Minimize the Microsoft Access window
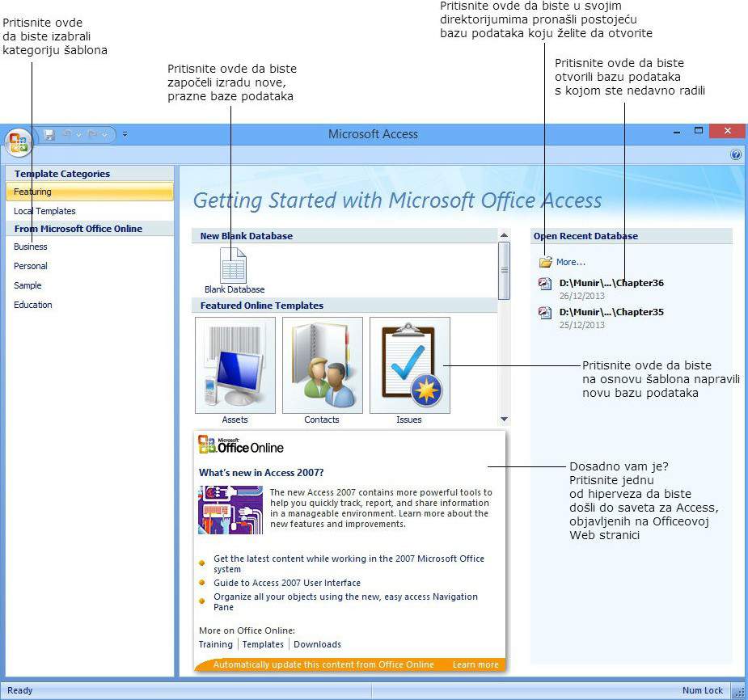 pyautogui.click(x=677, y=132)
